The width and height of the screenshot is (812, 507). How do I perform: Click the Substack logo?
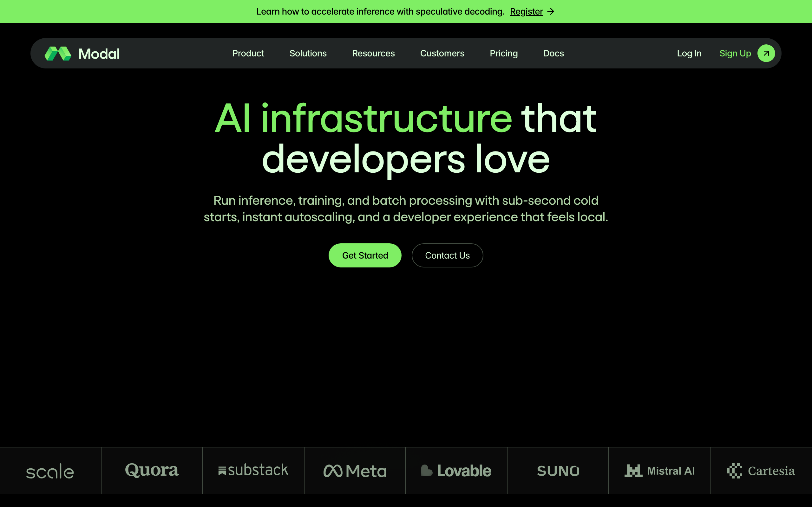(x=253, y=471)
